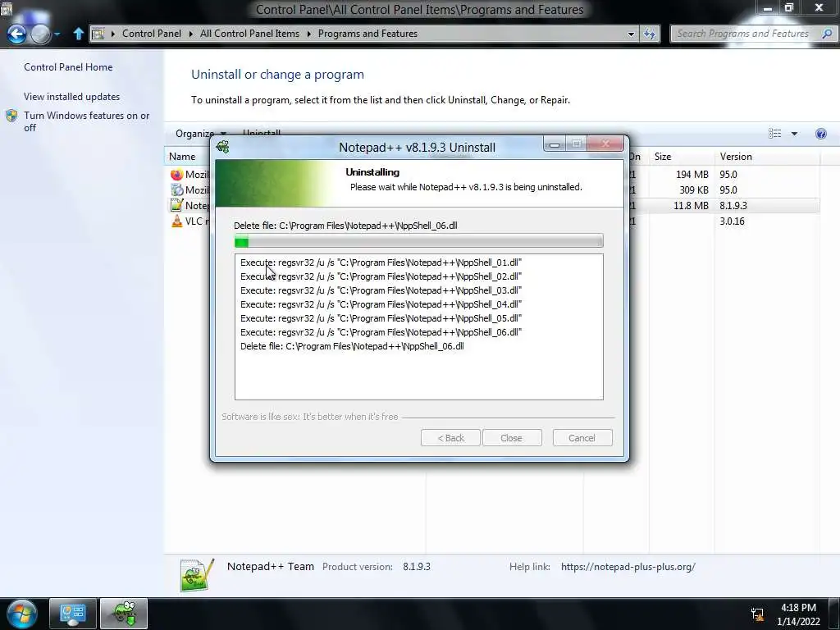Change the view layout icon
Image resolution: width=840 pixels, height=630 pixels.
click(774, 134)
